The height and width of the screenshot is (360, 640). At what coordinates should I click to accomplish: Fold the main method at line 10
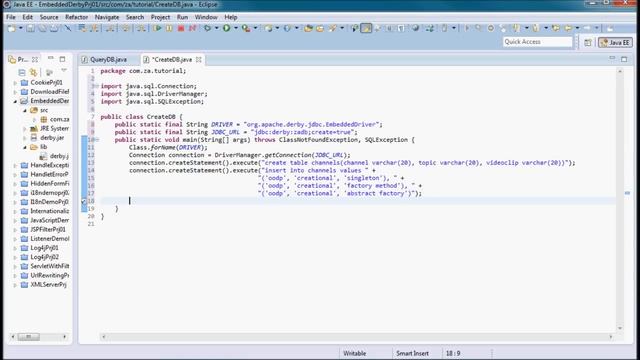[97, 140]
